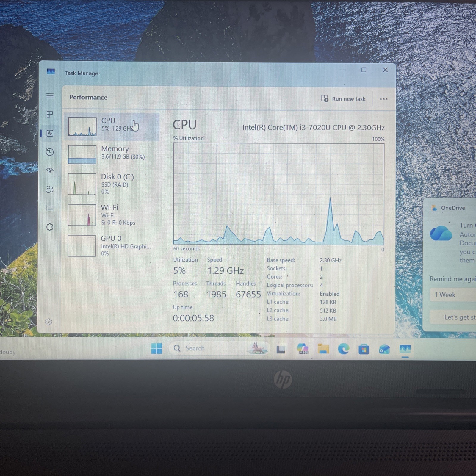
Task: Click the Task Manager taskbar icon
Action: tap(405, 349)
